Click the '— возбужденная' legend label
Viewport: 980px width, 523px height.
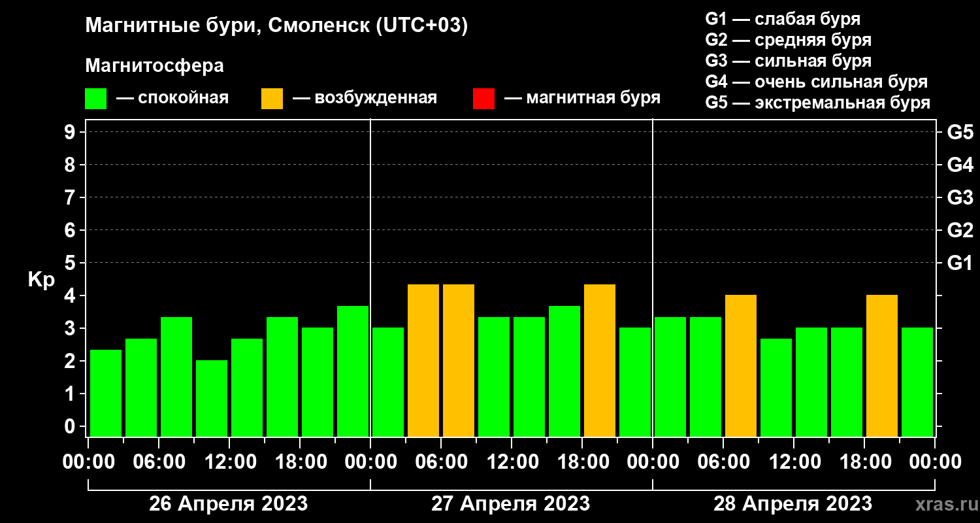click(x=365, y=98)
